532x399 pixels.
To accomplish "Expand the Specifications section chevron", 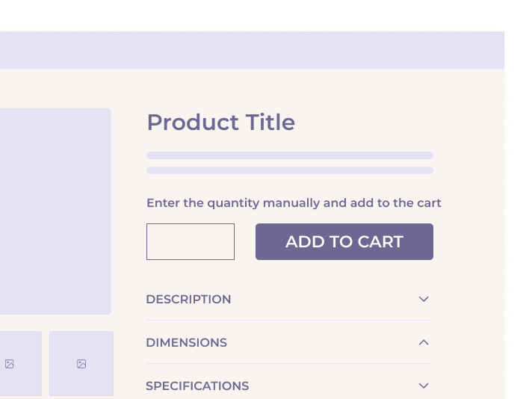I will (424, 386).
